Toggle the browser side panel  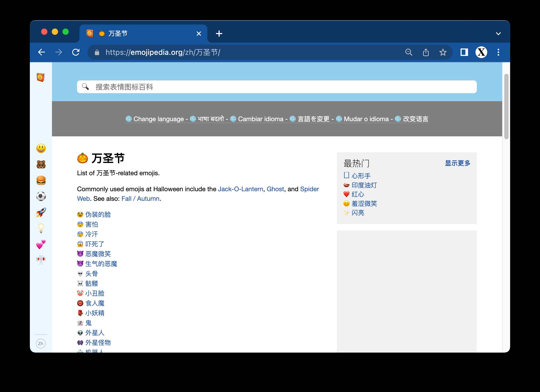click(464, 52)
